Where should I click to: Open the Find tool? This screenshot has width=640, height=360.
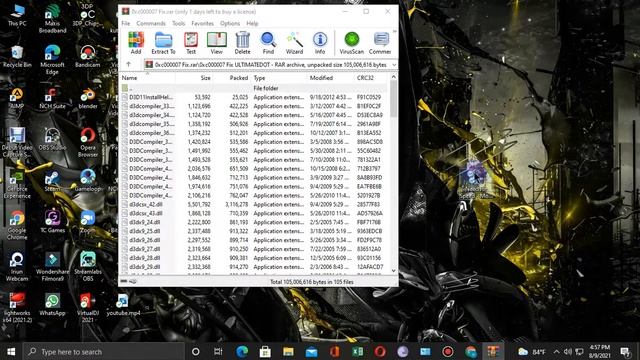coord(268,43)
